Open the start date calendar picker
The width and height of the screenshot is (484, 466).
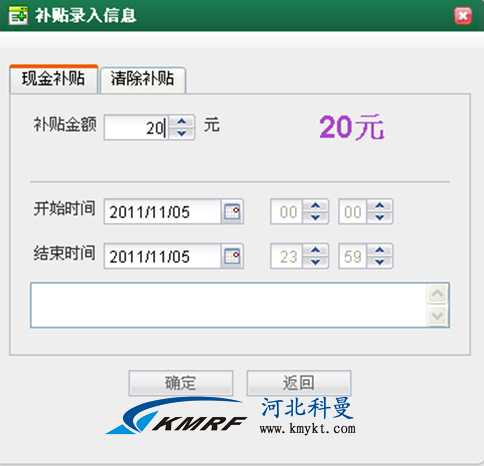click(x=232, y=212)
